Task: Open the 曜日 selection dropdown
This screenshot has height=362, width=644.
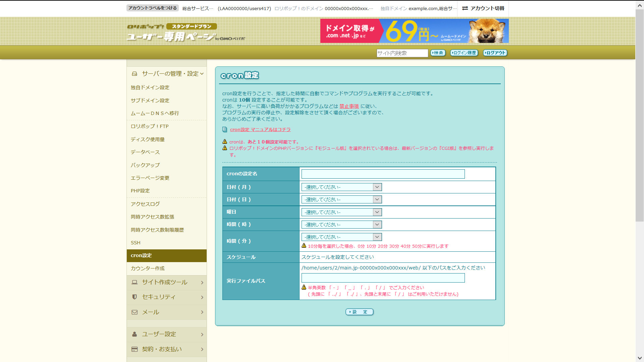Action: pyautogui.click(x=341, y=212)
